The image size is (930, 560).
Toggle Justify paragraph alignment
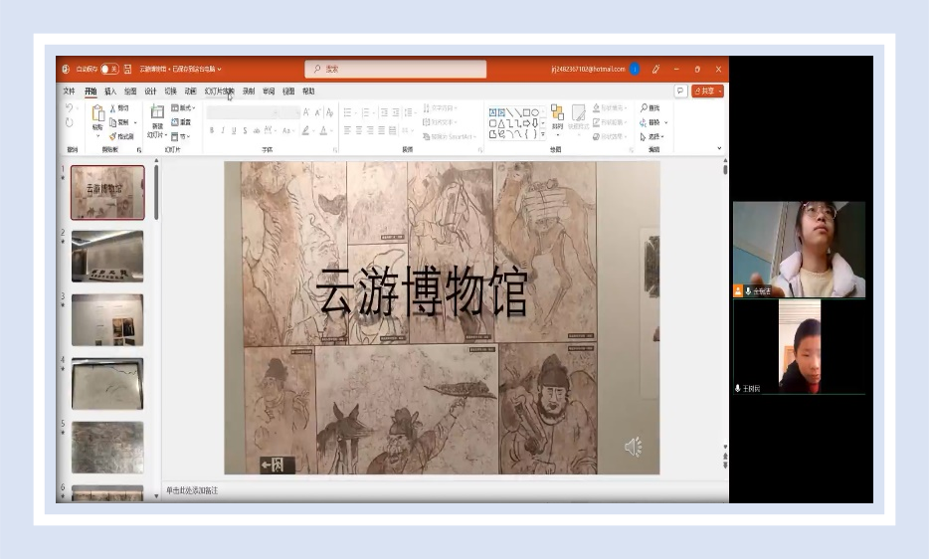[x=381, y=130]
